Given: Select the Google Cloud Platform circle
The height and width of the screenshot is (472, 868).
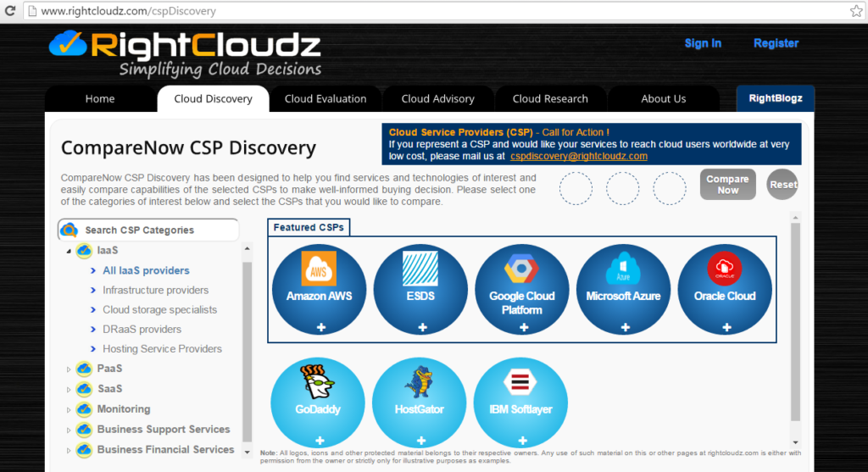Looking at the screenshot, I should (x=522, y=290).
